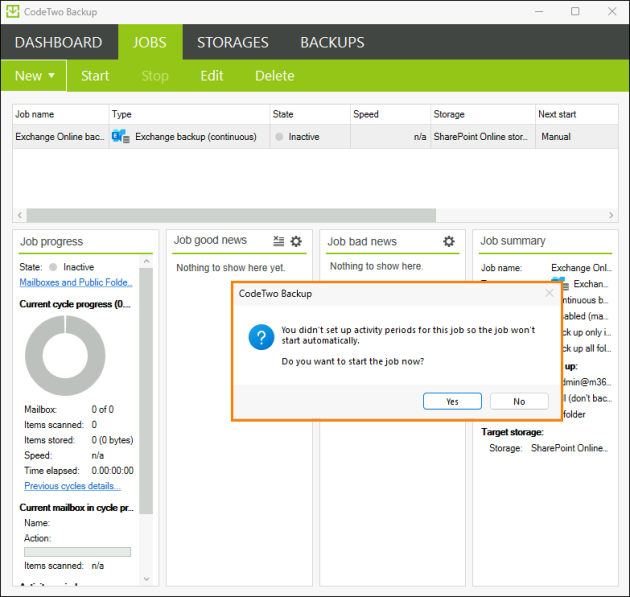Viewport: 630px width, 597px height.
Task: Switch to the DASHBOARD tab
Action: 59,42
